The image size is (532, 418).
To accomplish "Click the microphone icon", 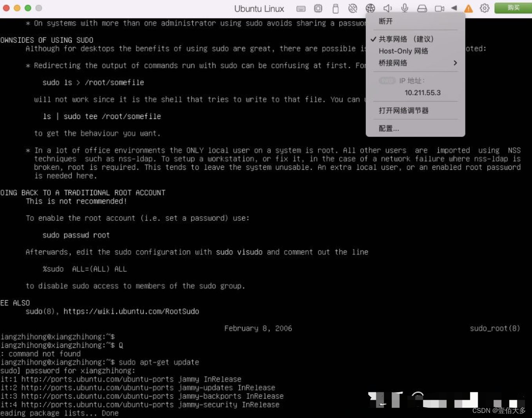I will [x=405, y=8].
